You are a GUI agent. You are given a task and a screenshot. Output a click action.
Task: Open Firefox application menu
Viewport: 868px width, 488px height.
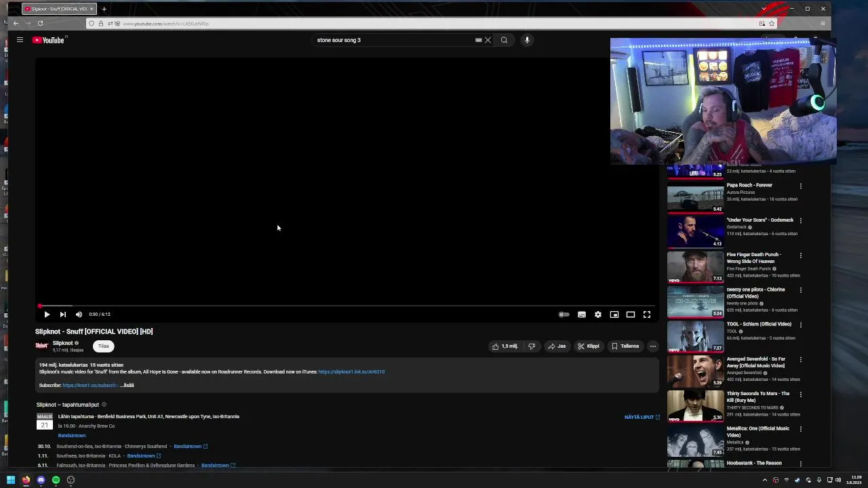pyautogui.click(x=823, y=24)
